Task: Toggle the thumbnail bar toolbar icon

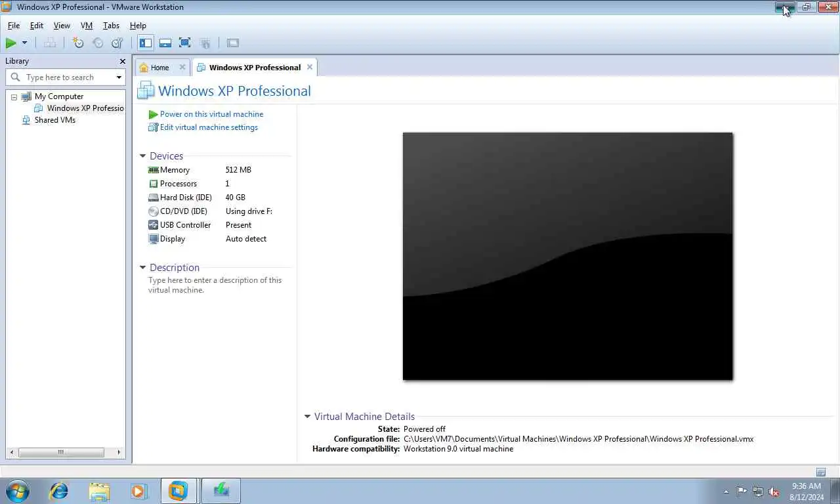Action: coord(165,43)
